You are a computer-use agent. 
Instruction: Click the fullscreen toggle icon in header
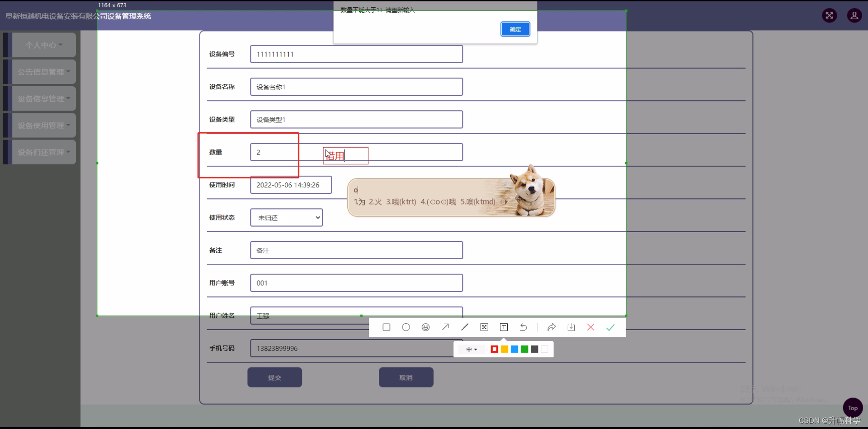[829, 15]
